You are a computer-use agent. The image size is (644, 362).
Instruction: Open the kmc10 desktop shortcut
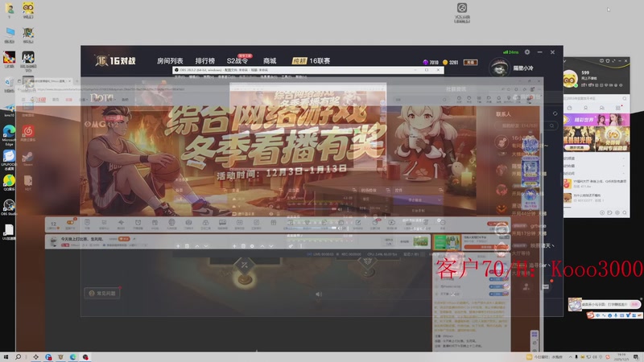pyautogui.click(x=9, y=110)
